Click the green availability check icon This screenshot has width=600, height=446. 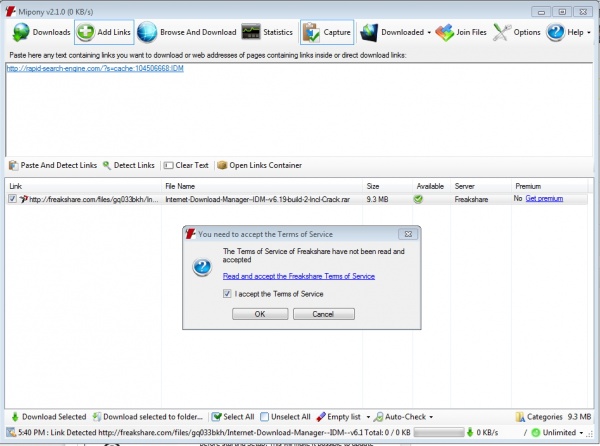(x=418, y=199)
